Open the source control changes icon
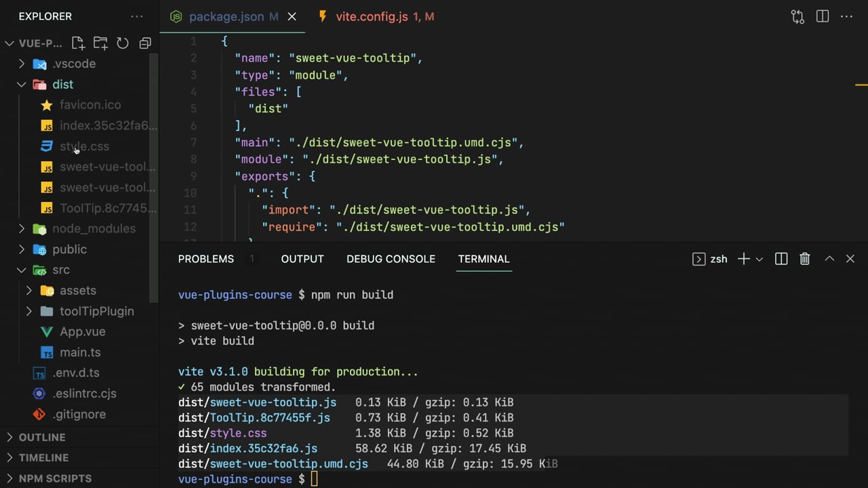The height and width of the screenshot is (488, 868). click(797, 17)
